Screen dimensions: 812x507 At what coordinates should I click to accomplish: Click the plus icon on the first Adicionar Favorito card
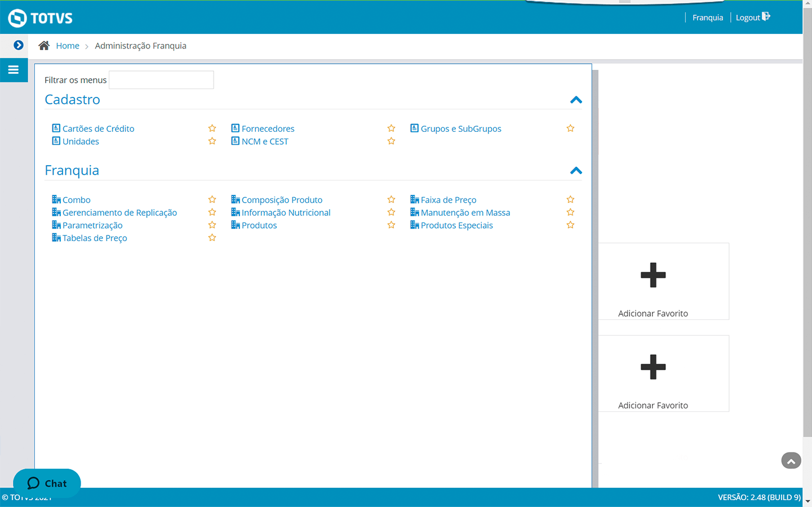[653, 275]
